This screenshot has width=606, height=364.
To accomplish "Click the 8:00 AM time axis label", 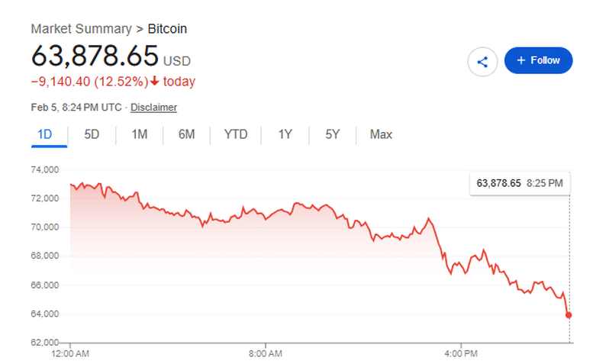I will click(266, 354).
